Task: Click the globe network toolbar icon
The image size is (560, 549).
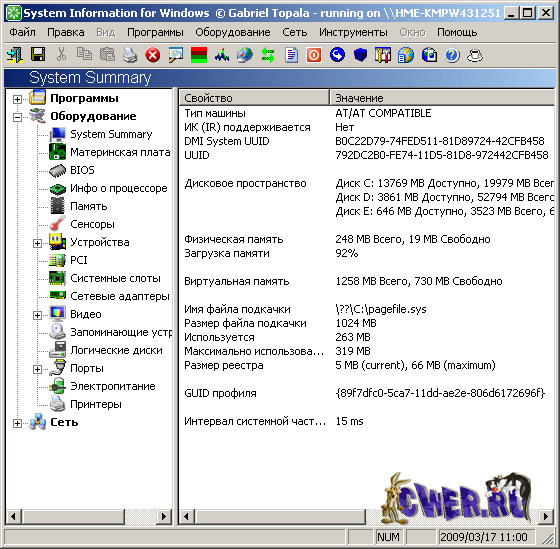Action: coord(245,55)
